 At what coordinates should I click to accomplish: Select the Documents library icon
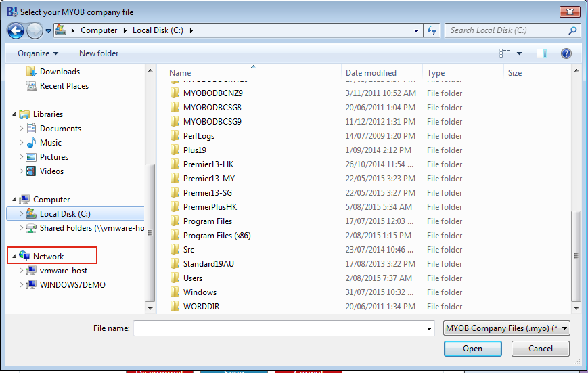[x=32, y=129]
